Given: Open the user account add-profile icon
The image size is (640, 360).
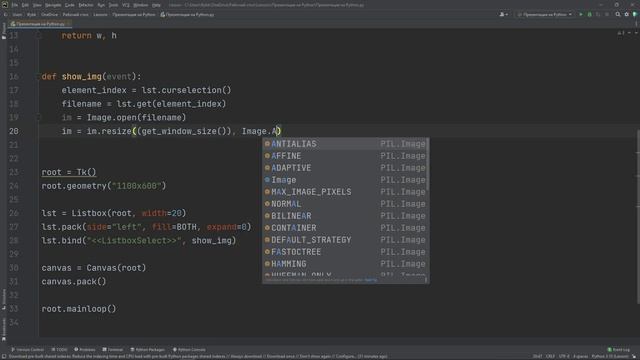Looking at the screenshot, I should [x=504, y=14].
